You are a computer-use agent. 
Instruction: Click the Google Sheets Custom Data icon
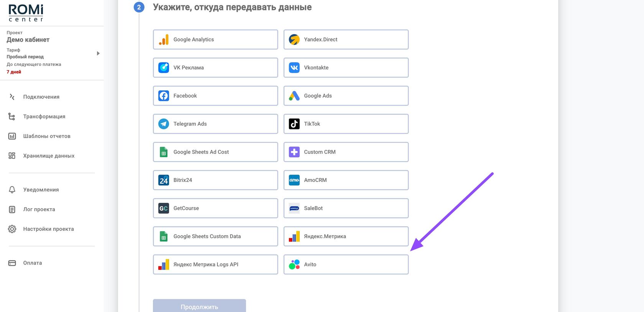click(x=164, y=236)
